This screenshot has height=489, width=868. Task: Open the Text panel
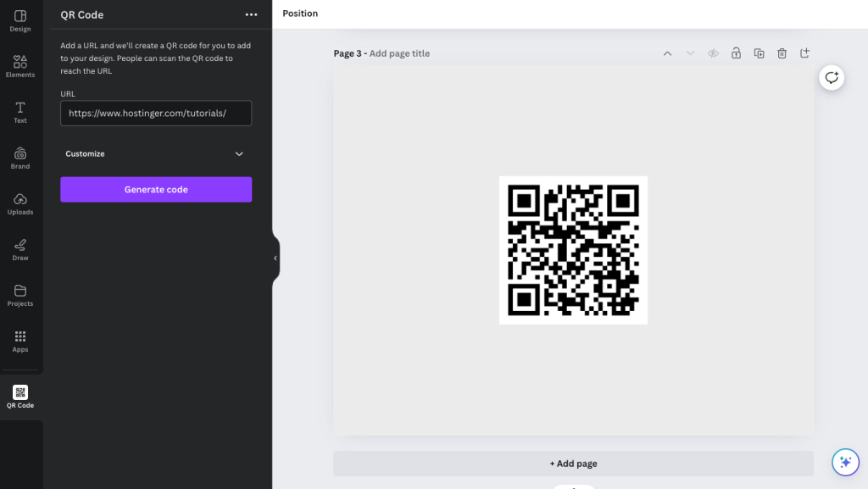[19, 111]
